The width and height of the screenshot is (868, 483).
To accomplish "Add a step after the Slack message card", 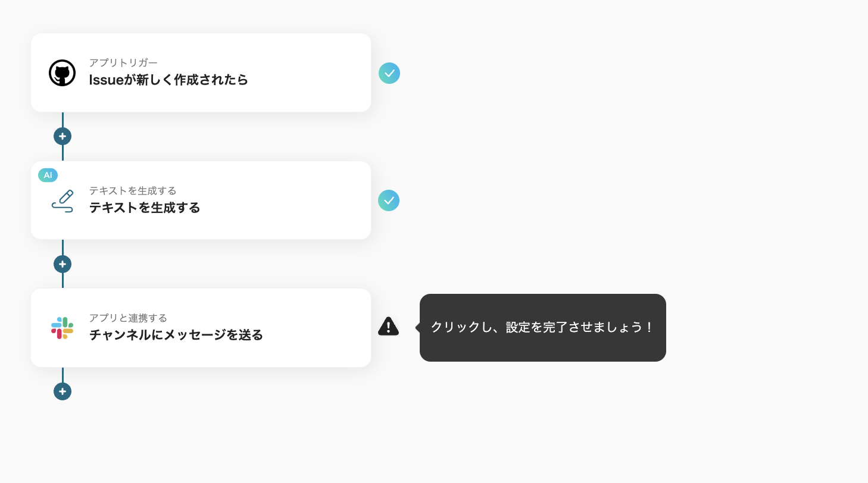I will (x=63, y=391).
